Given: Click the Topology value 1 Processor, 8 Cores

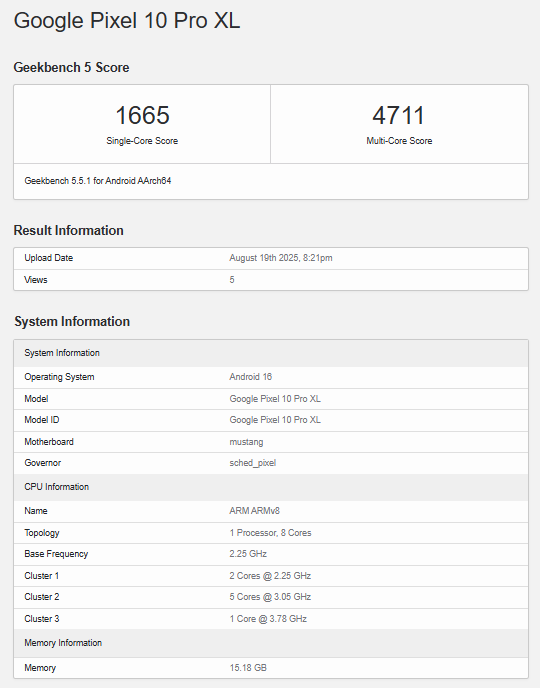Looking at the screenshot, I should coord(270,533).
